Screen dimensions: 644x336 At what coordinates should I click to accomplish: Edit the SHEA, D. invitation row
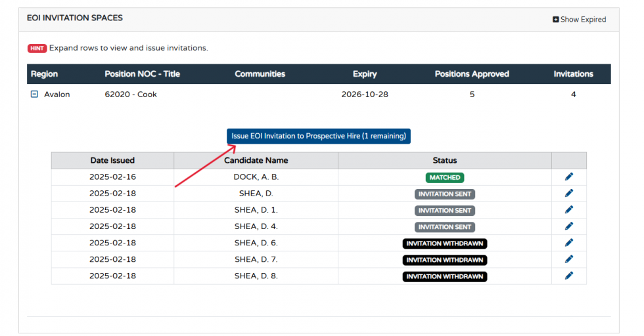tap(568, 193)
